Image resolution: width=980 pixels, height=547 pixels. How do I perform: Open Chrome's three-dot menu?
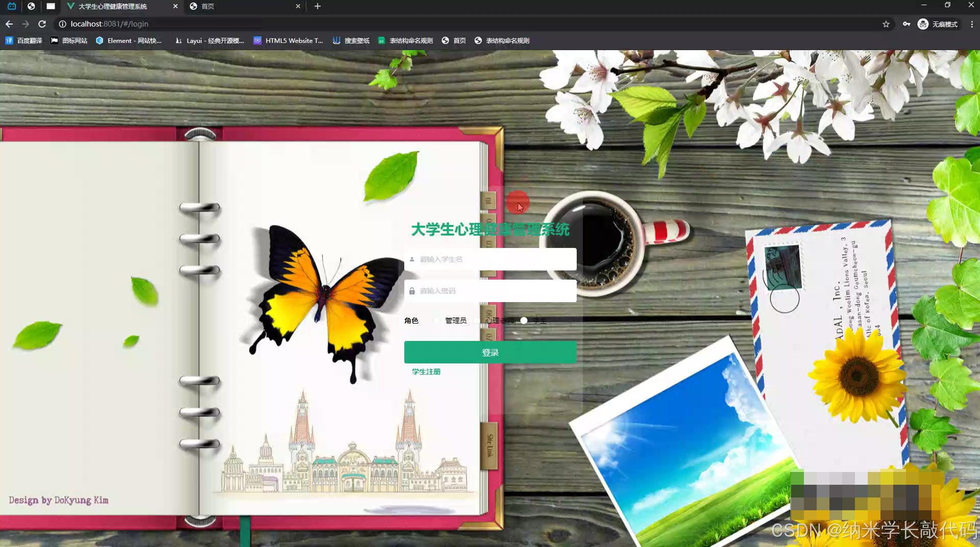(972, 24)
